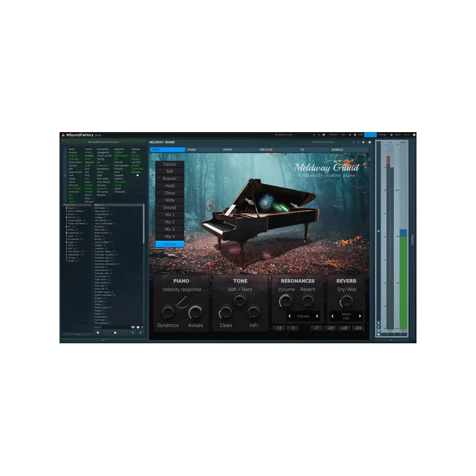Click help question icon beside Instrument presets

click(x=369, y=142)
